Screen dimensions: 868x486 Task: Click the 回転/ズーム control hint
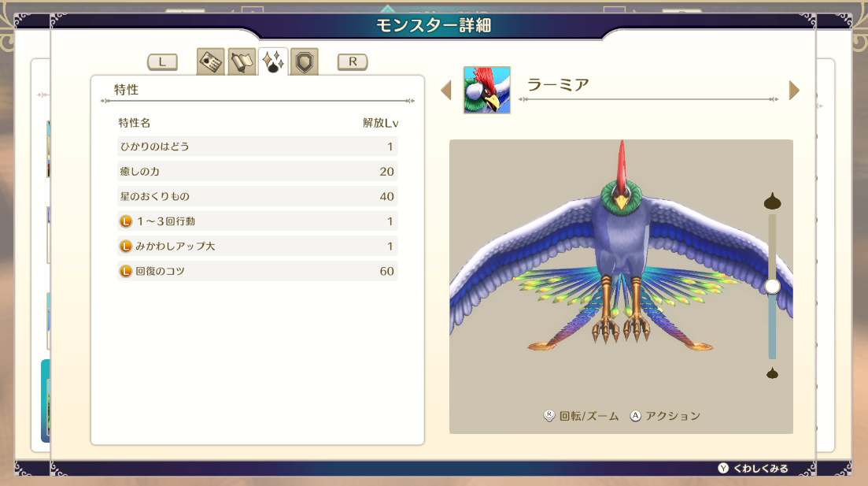click(582, 416)
